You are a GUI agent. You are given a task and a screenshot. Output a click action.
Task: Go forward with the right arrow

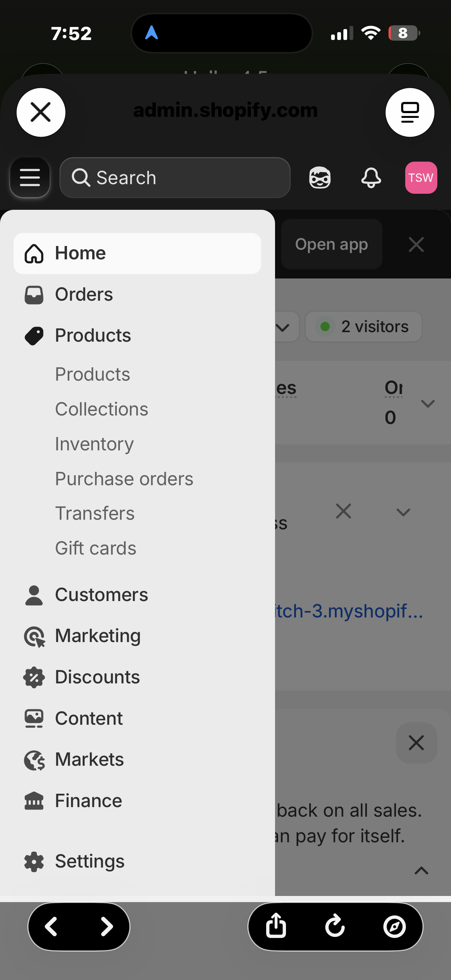pos(107,926)
